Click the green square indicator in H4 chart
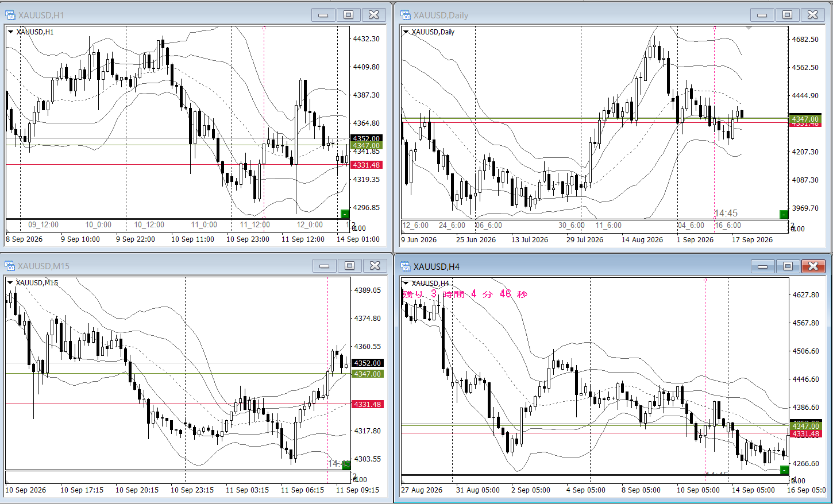Image resolution: width=833 pixels, height=504 pixels. pyautogui.click(x=785, y=470)
